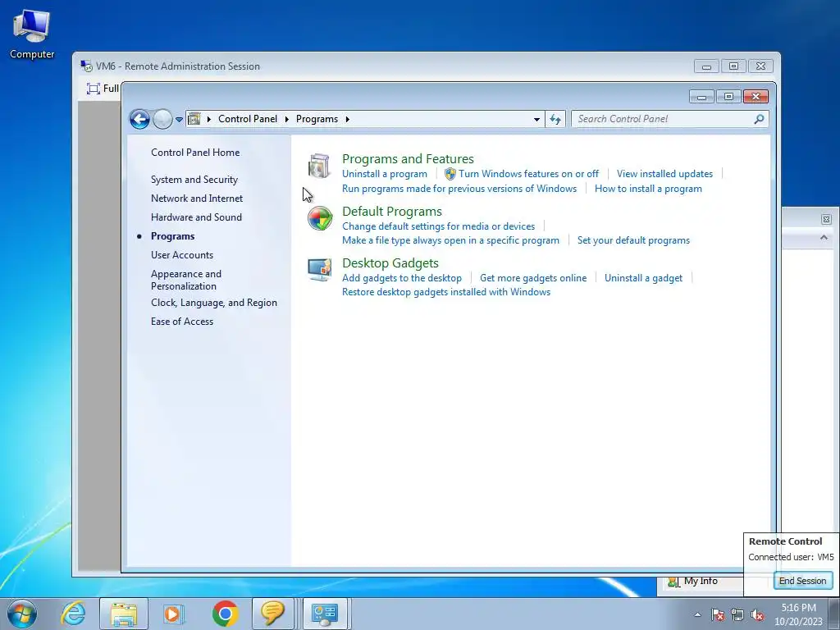840x630 pixels.
Task: Open the Programs and Features icon
Action: 319,166
